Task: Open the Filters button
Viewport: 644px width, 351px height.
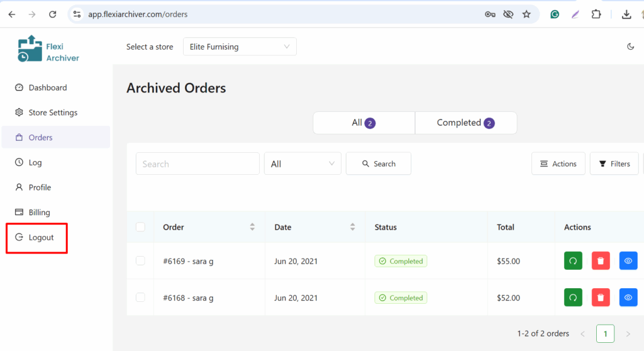Action: pos(614,164)
